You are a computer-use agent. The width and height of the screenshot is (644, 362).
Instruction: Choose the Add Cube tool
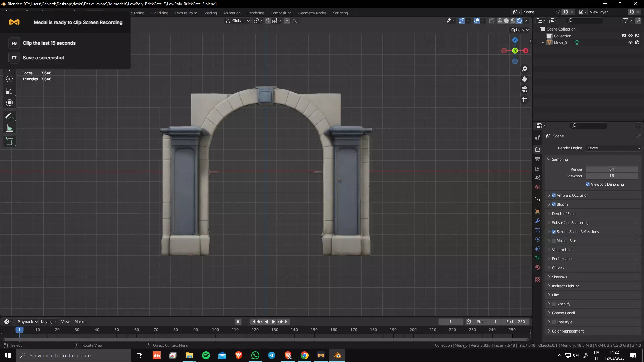tap(9, 141)
